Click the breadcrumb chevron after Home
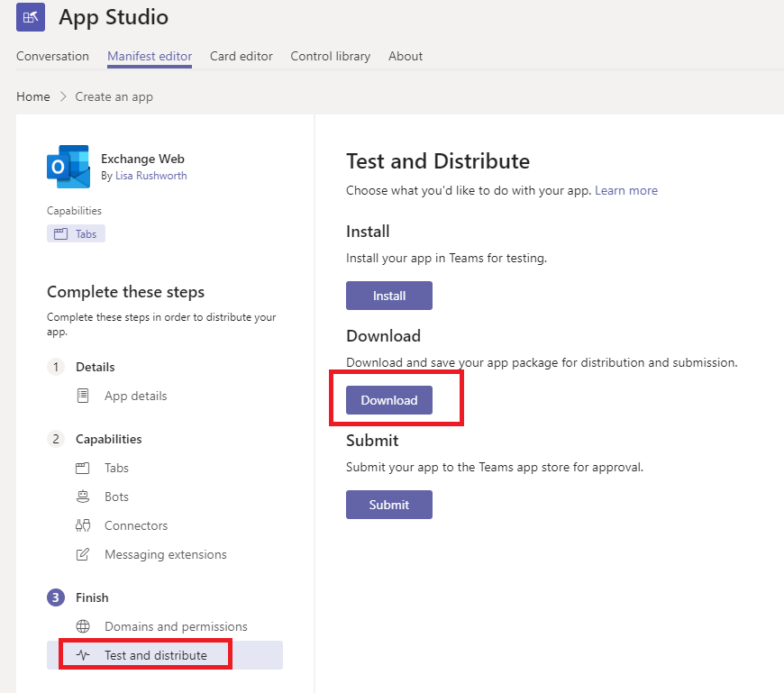Image resolution: width=784 pixels, height=693 pixels. point(63,96)
